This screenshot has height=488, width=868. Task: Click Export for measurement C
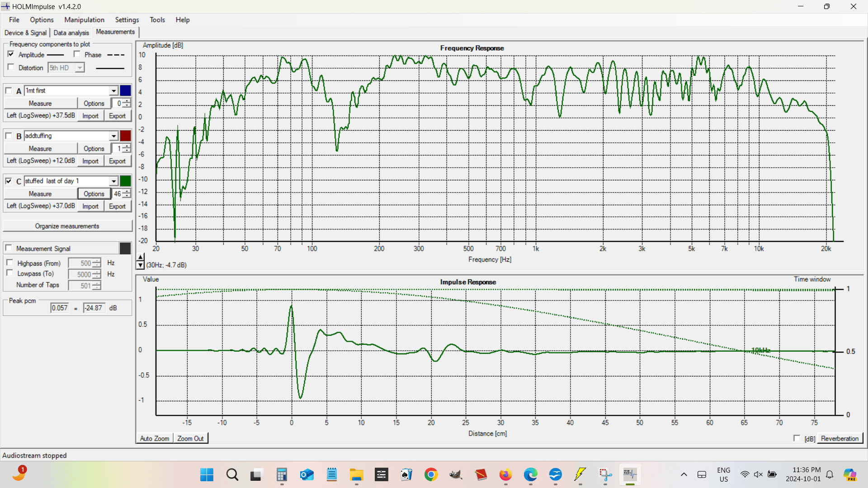point(117,206)
